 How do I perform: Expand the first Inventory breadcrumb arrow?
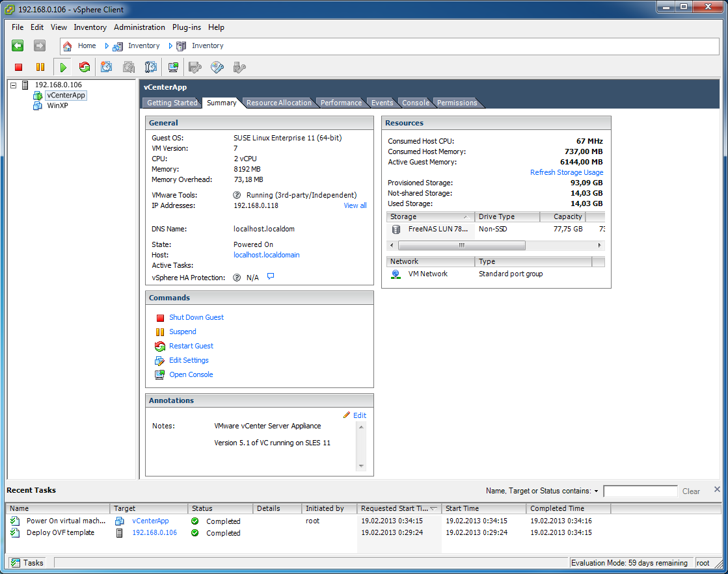[x=107, y=46]
